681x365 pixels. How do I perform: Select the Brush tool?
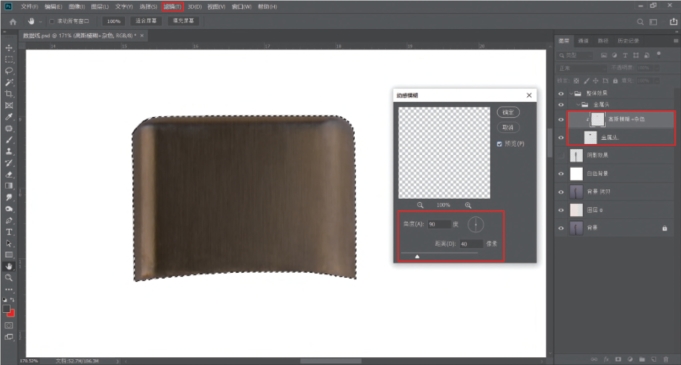[x=9, y=140]
